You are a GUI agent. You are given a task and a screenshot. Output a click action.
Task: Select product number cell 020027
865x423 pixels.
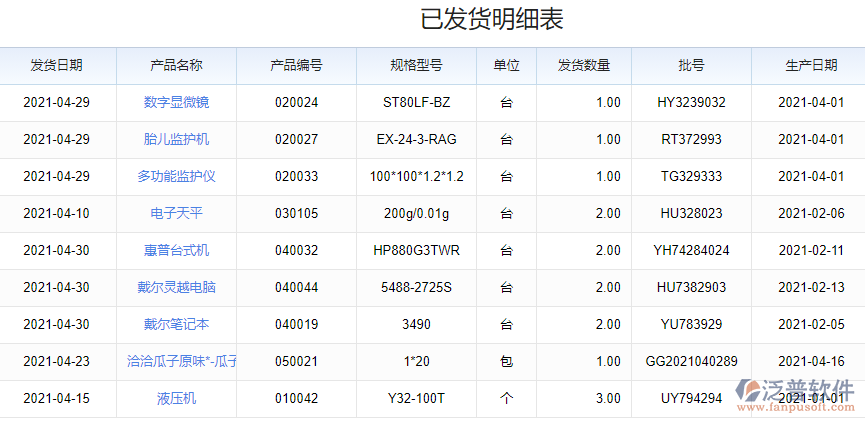(x=297, y=140)
